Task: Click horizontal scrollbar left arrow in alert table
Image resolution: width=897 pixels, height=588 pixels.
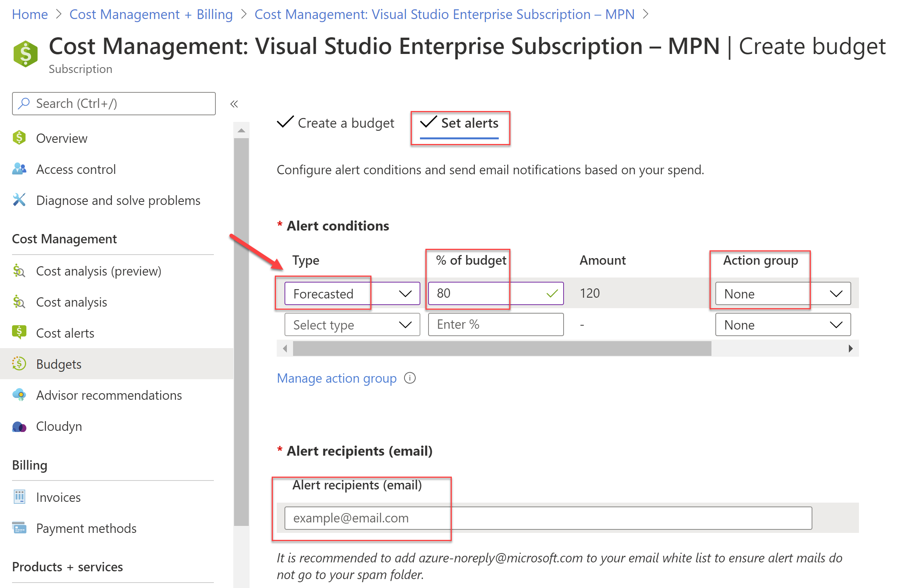Action: pyautogui.click(x=285, y=348)
